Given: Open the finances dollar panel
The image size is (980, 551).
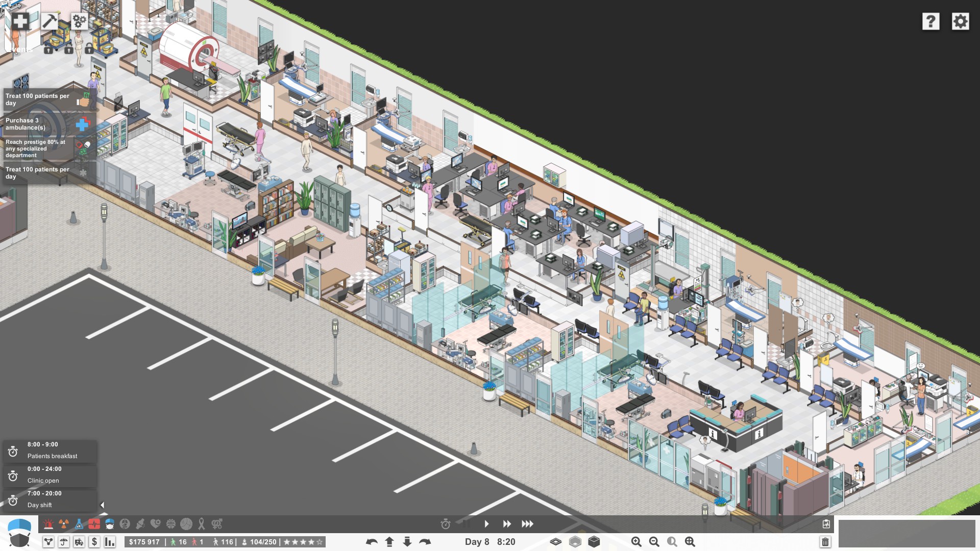Looking at the screenshot, I should tap(94, 542).
